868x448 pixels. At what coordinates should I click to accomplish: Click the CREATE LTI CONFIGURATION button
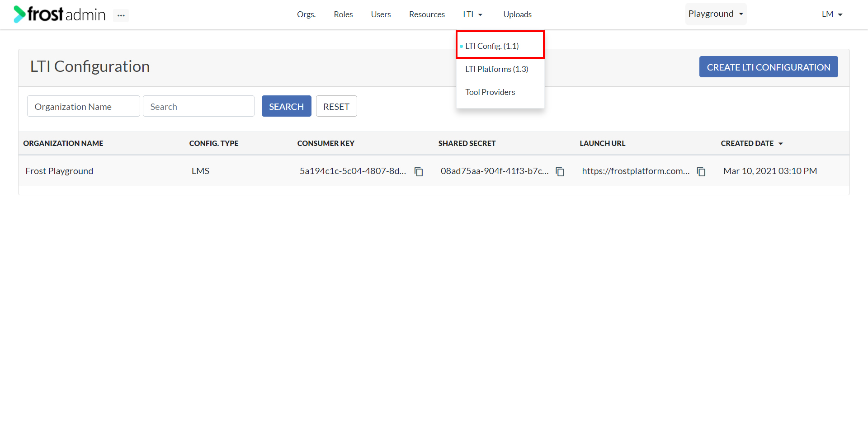[768, 66]
